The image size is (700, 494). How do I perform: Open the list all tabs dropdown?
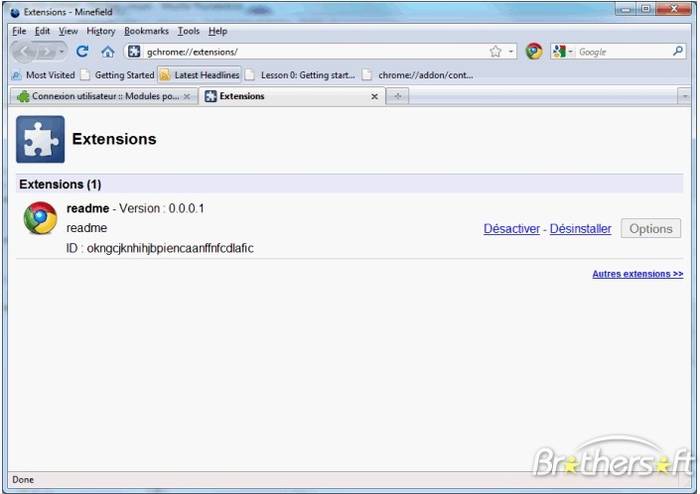click(x=684, y=96)
